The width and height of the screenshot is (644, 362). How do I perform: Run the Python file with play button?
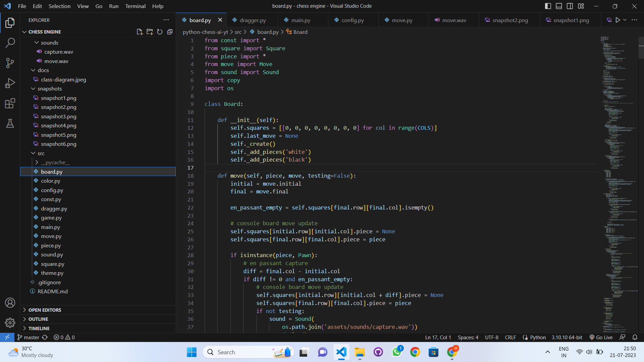pos(618,20)
